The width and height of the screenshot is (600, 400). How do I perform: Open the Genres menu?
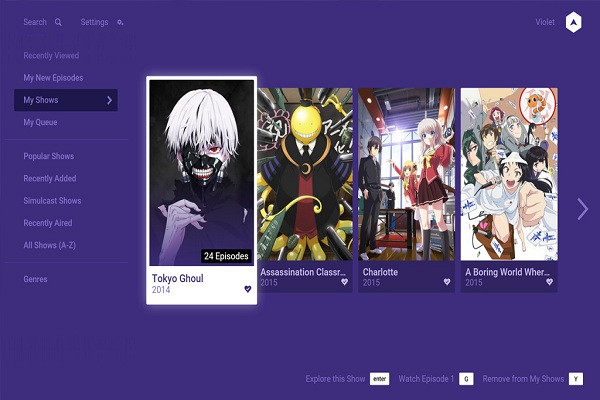(35, 279)
